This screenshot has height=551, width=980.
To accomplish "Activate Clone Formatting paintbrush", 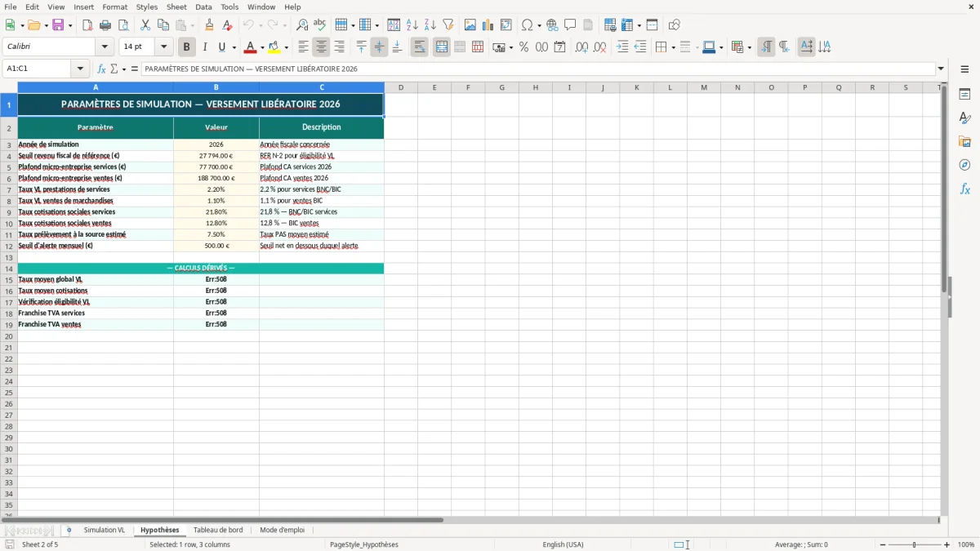I will 210,25.
